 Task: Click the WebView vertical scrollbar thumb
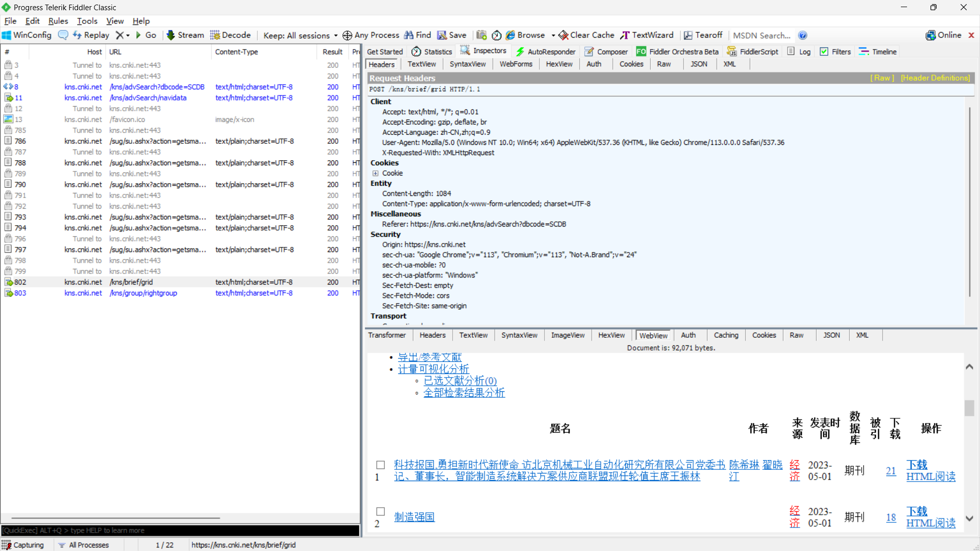969,408
